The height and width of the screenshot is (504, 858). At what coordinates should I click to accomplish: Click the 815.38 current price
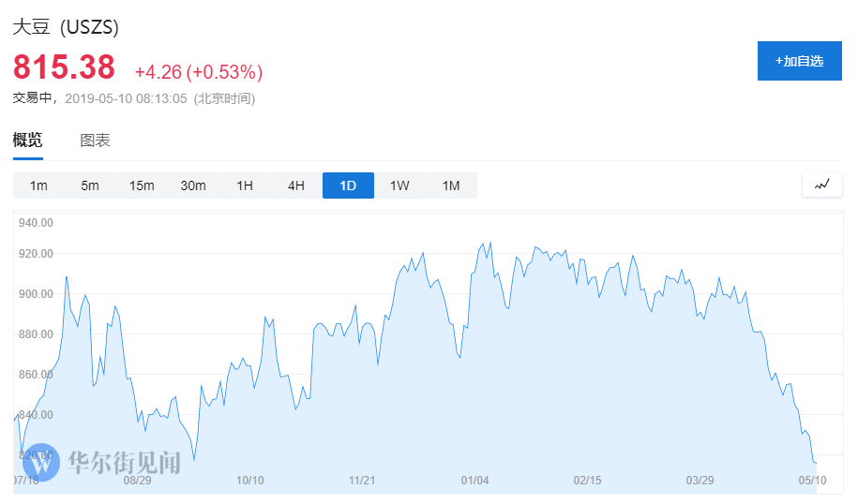pyautogui.click(x=64, y=67)
